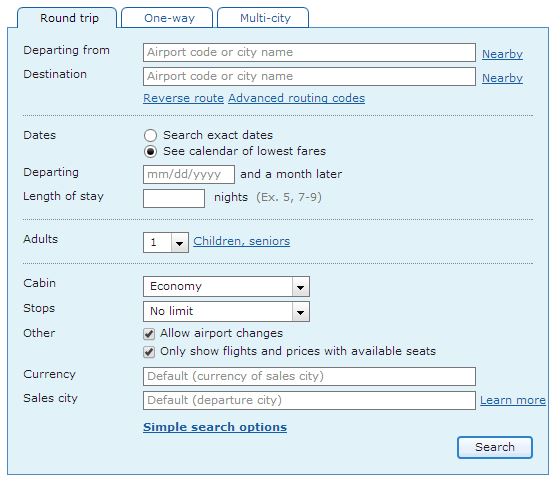Click the Departing date mm/dd/yyyy field

[189, 174]
